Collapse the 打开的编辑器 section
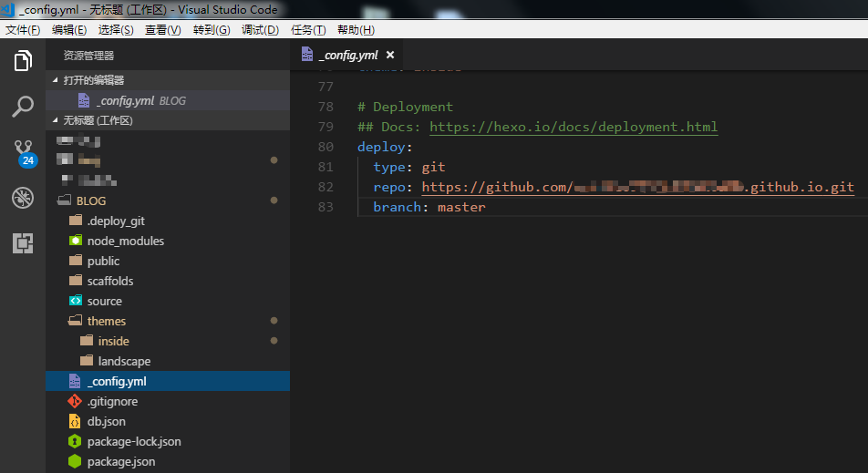 pyautogui.click(x=168, y=80)
